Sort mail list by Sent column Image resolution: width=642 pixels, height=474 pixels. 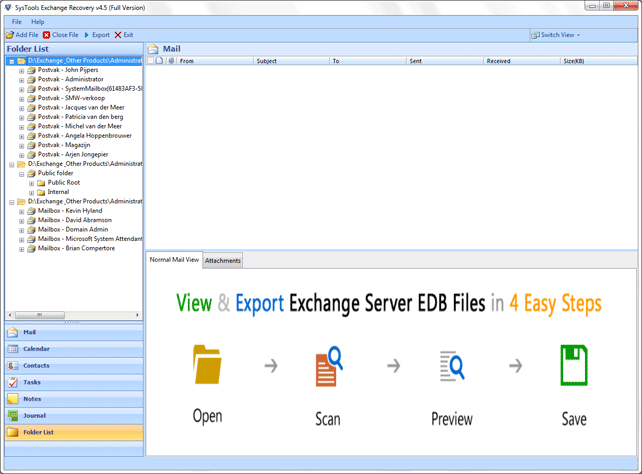point(445,61)
